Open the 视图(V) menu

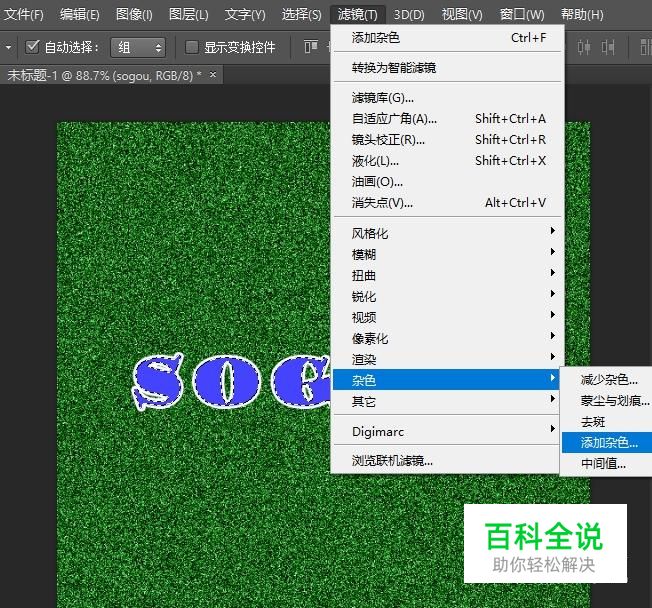tap(462, 15)
